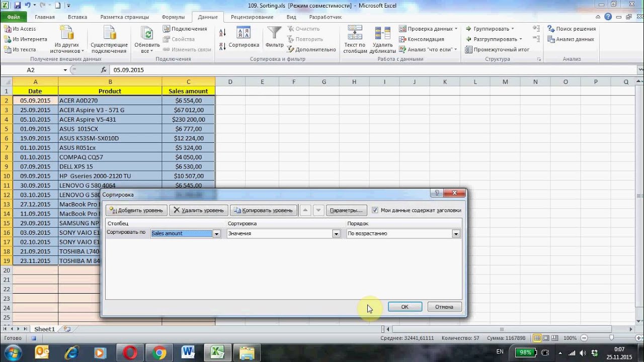
Task: Switch to the Формулы tab
Action: (173, 17)
